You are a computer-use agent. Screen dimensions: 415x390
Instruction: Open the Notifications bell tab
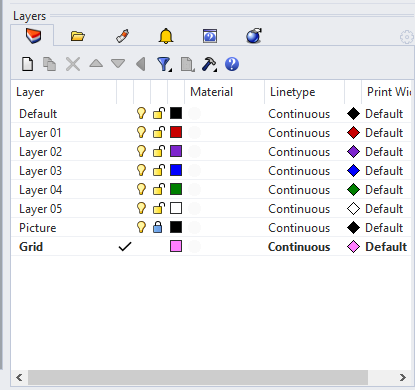point(166,36)
